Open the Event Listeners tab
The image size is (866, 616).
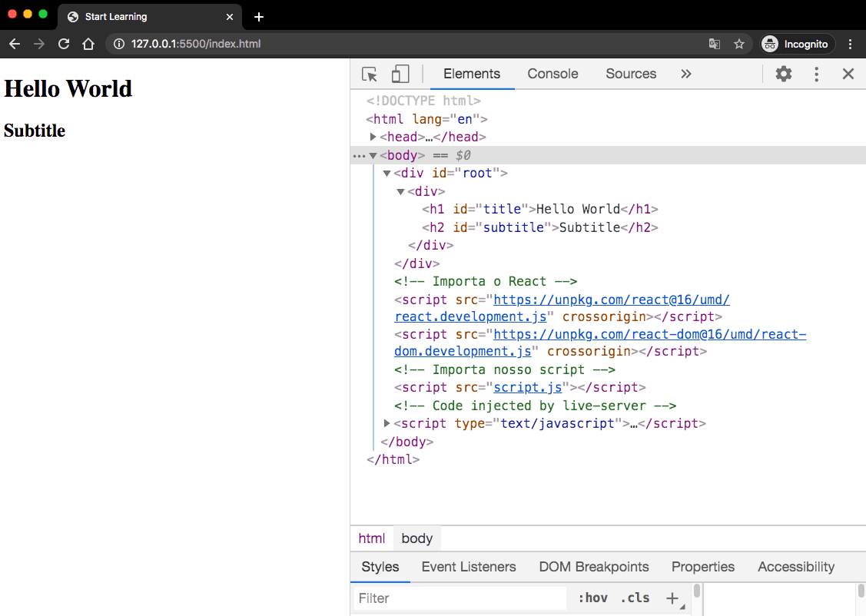[x=469, y=566]
